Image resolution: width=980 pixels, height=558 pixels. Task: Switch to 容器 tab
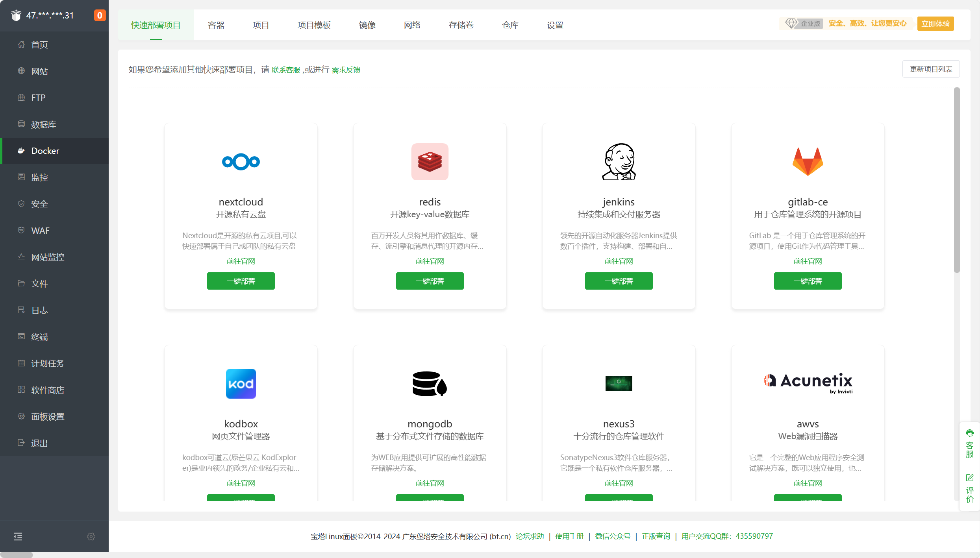tap(216, 25)
